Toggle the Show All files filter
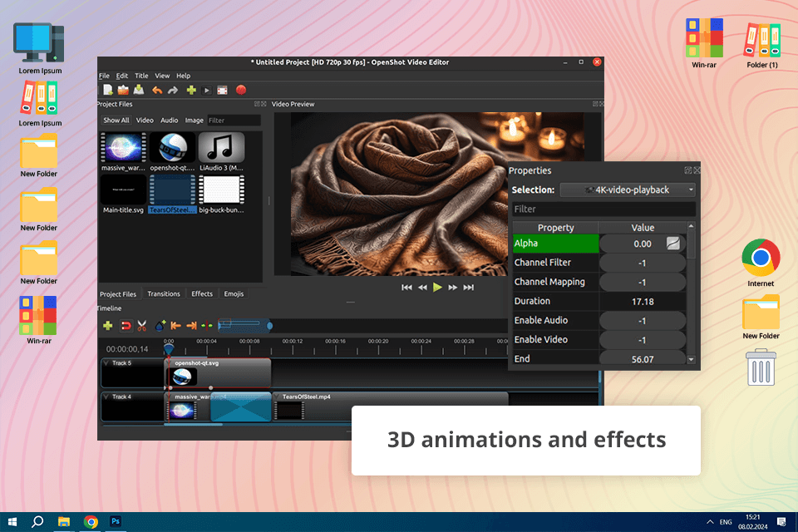The width and height of the screenshot is (798, 532). pos(116,121)
